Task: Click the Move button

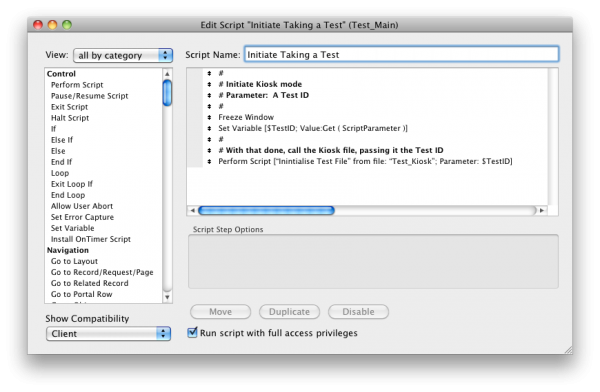Action: [x=220, y=312]
